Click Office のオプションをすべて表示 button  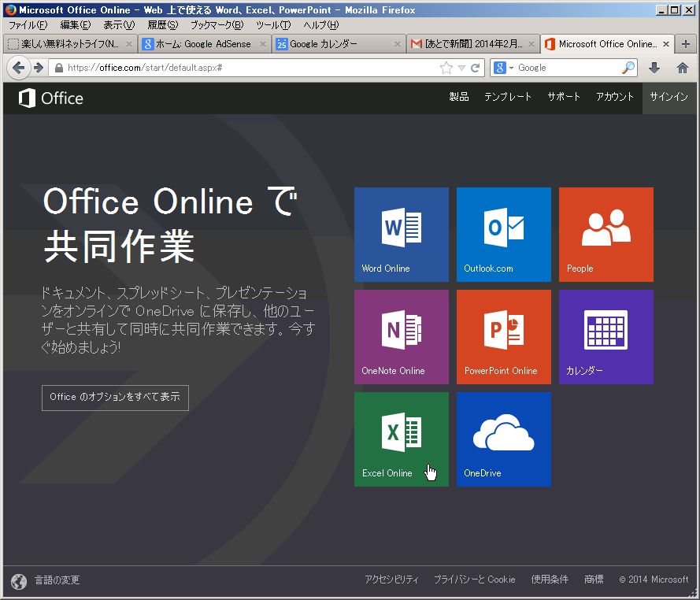pyautogui.click(x=115, y=398)
